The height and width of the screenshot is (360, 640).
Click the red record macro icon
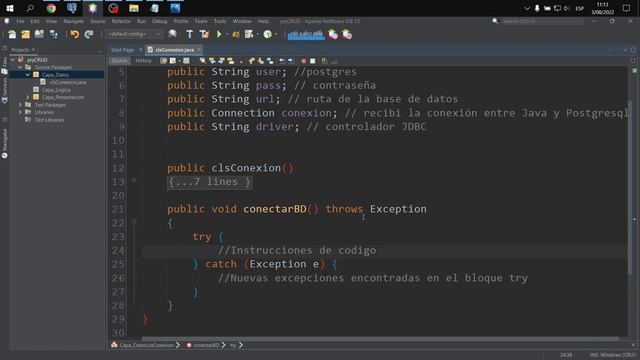pyautogui.click(x=303, y=61)
